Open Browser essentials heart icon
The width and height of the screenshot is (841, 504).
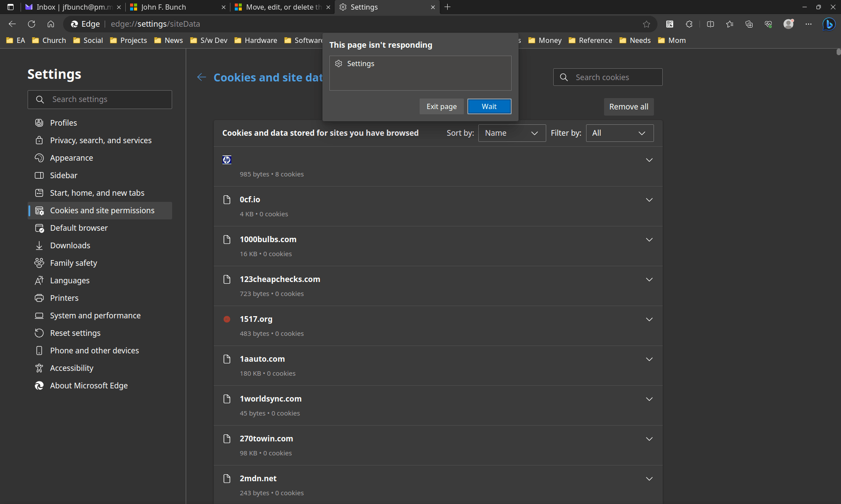click(x=768, y=24)
